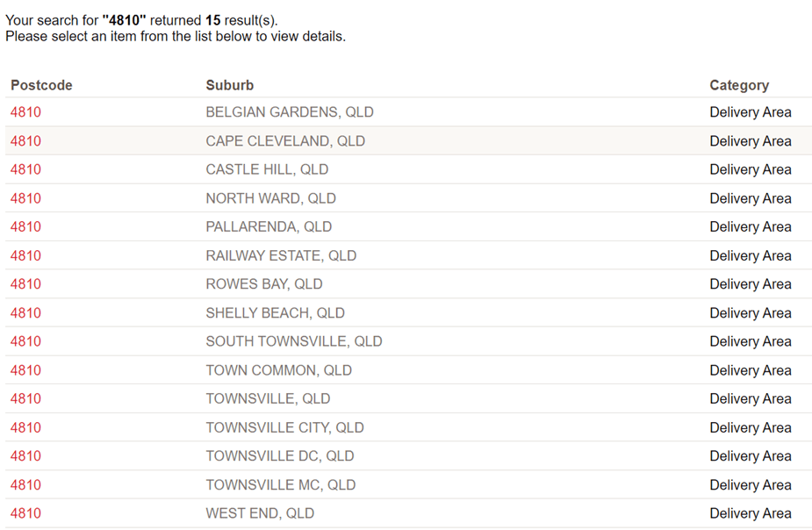Open the Town Common 4810 postcode link
This screenshot has width=812, height=530.
click(25, 370)
